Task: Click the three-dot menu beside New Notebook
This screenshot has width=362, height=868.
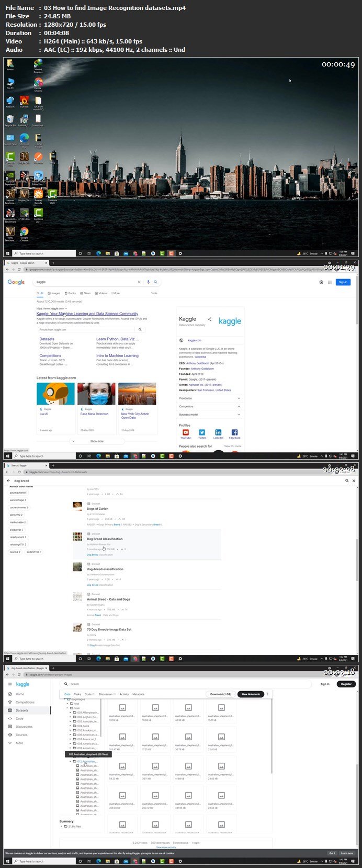Action: pos(268,694)
